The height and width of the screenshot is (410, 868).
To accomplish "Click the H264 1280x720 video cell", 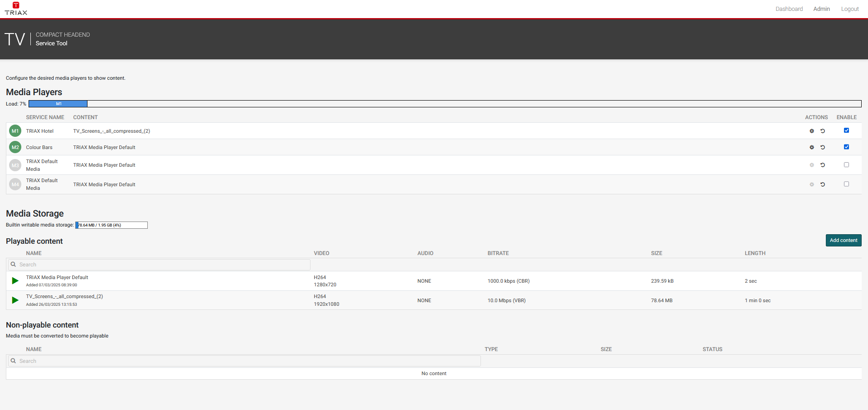I will (x=325, y=281).
